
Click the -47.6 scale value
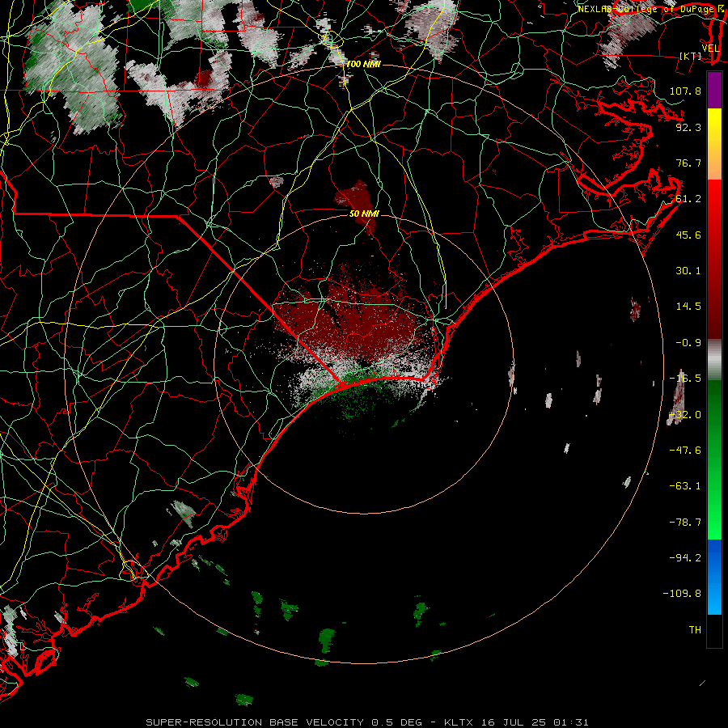click(685, 451)
